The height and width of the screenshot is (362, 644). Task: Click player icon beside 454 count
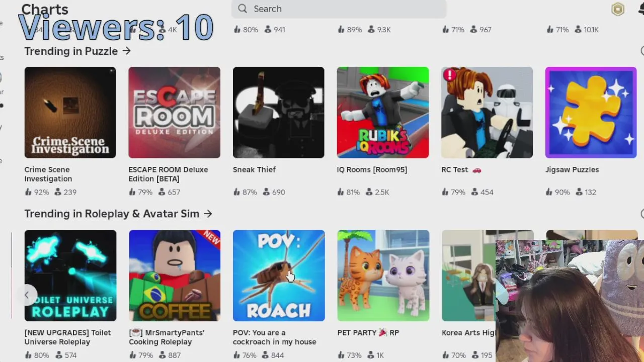click(474, 192)
